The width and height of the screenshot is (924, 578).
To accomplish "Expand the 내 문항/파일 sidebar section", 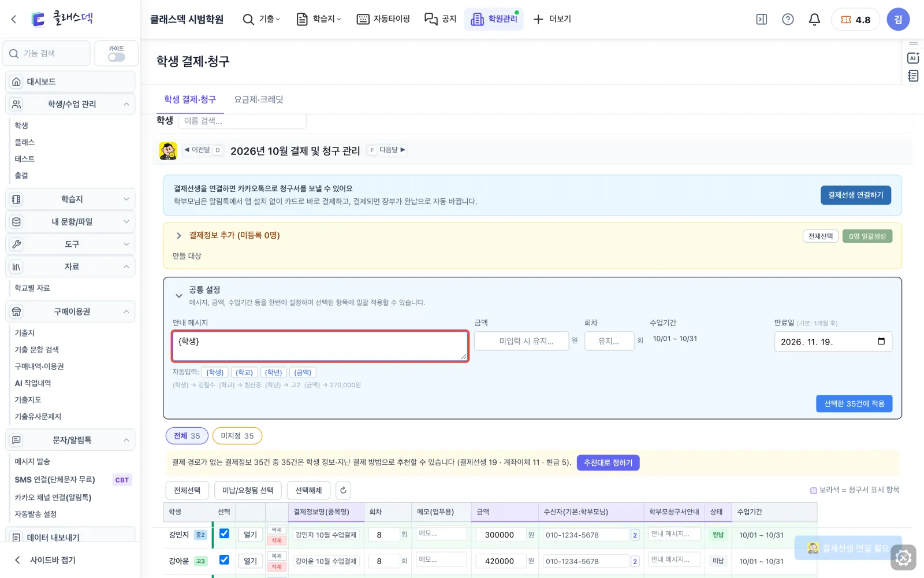I will [70, 221].
